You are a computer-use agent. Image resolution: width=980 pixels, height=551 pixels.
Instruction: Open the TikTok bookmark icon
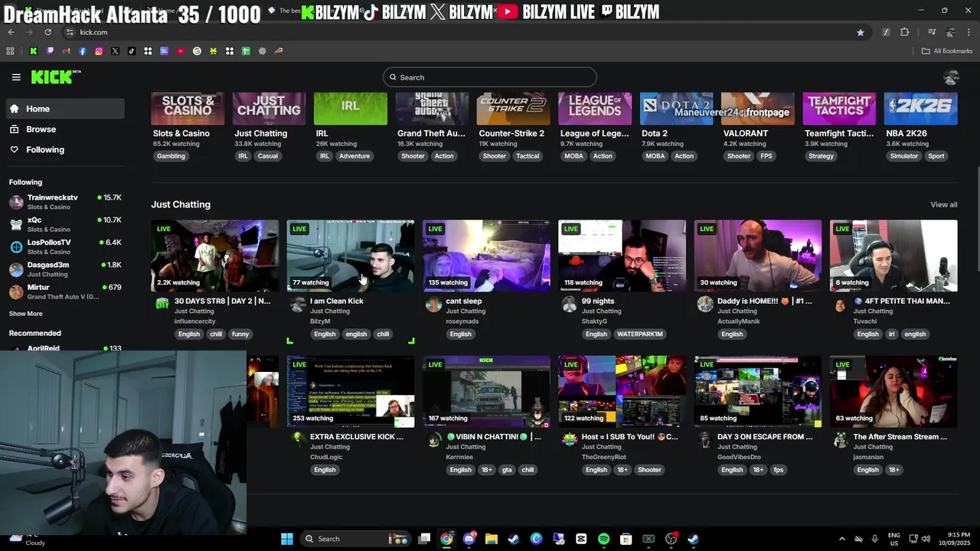pyautogui.click(x=132, y=51)
